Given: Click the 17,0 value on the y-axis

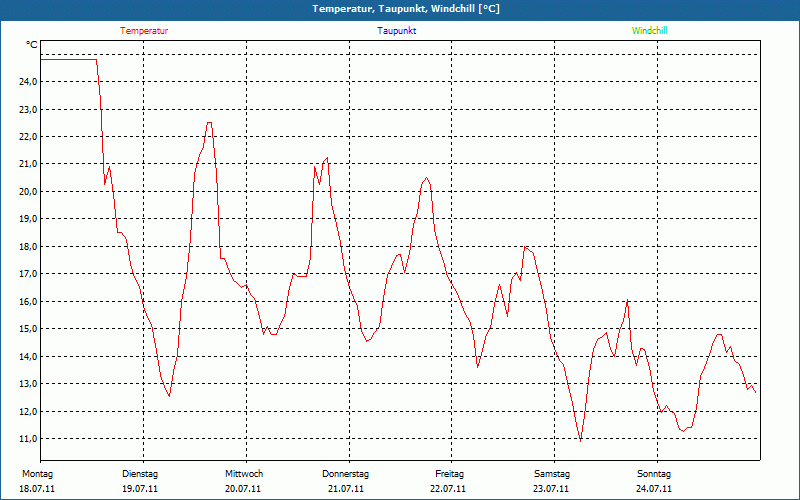Looking at the screenshot, I should coord(28,274).
